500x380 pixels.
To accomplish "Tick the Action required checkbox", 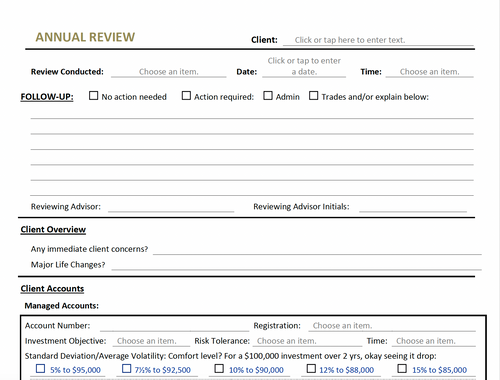I will tap(186, 96).
